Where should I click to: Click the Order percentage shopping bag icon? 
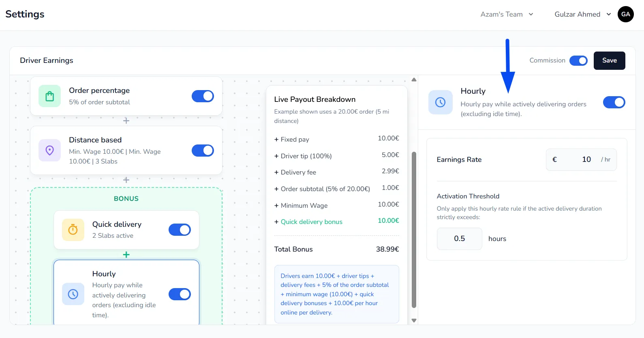coord(49,96)
